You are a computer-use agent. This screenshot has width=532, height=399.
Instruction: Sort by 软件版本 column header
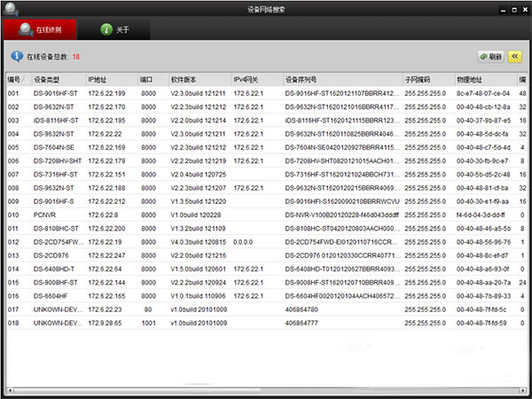coord(199,80)
